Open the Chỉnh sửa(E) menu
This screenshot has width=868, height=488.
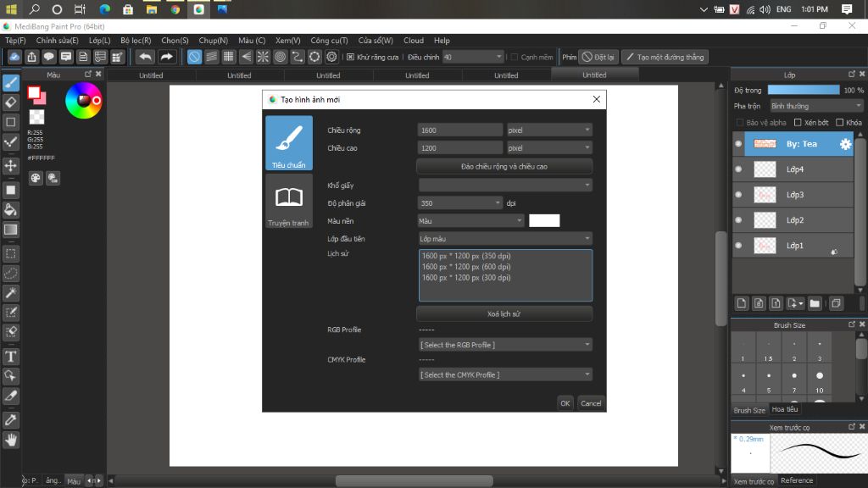[57, 41]
